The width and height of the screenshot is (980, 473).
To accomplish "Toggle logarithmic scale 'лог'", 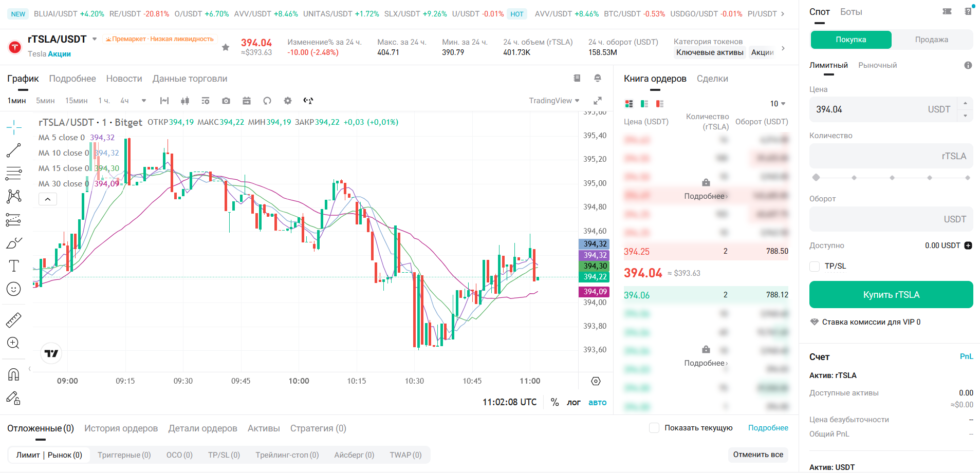I will 574,402.
